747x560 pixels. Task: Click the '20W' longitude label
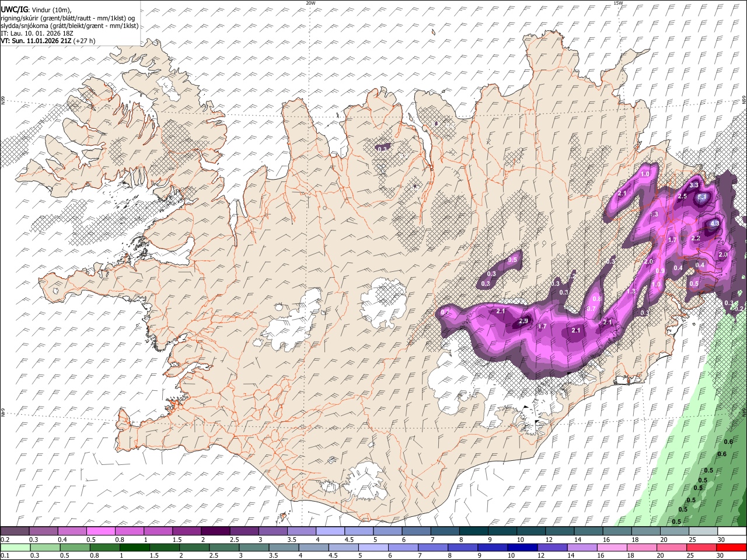pos(310,3)
